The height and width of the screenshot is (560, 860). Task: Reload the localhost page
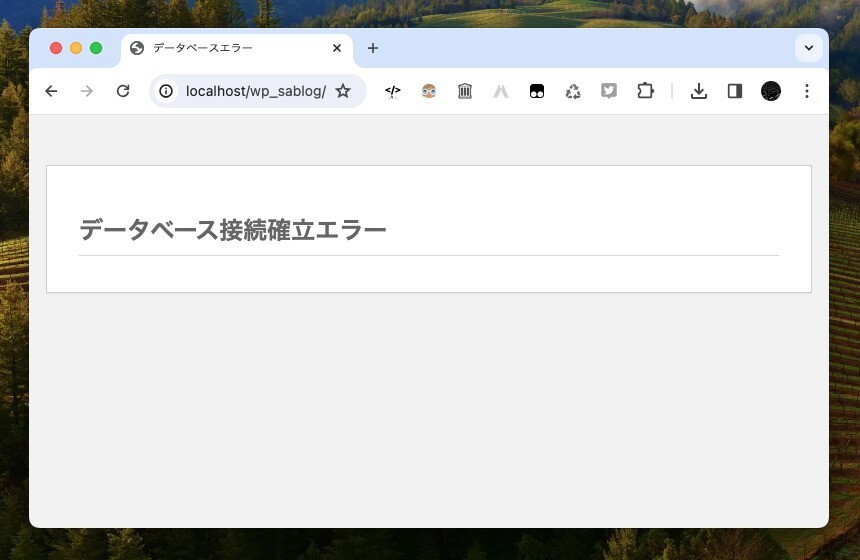(x=123, y=91)
